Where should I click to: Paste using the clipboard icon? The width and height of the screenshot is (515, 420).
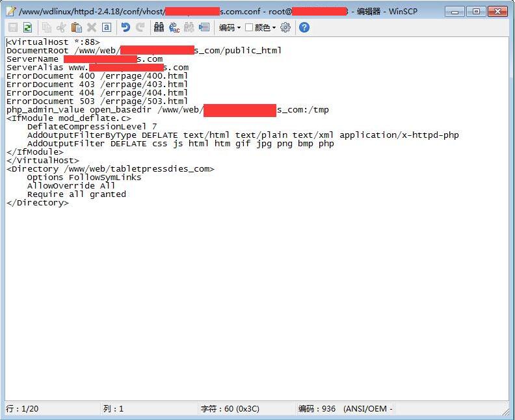click(77, 27)
